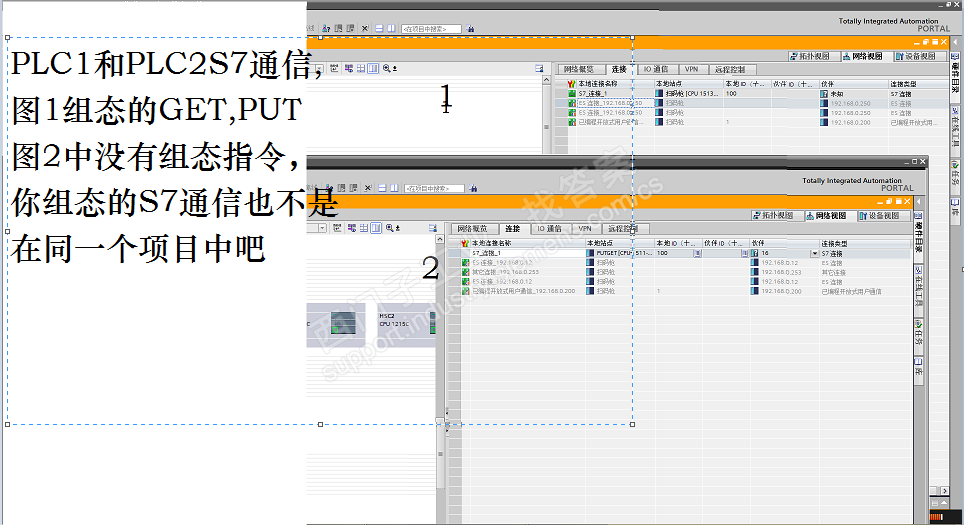Open 连接 tab in window 2
Viewport: 964px width, 525px height.
point(513,229)
